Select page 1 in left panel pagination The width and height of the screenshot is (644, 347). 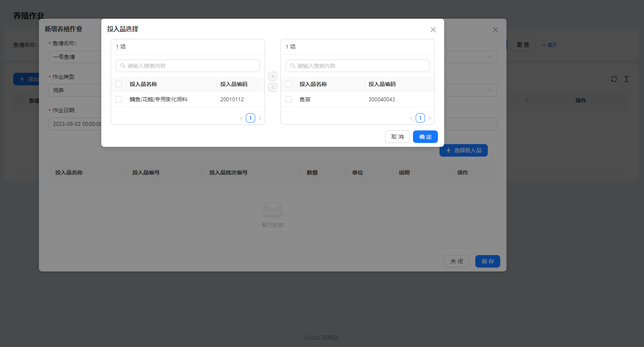(x=251, y=118)
